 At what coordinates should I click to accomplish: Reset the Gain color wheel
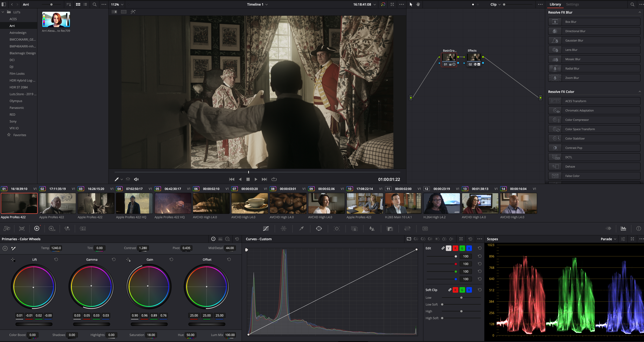click(x=171, y=259)
